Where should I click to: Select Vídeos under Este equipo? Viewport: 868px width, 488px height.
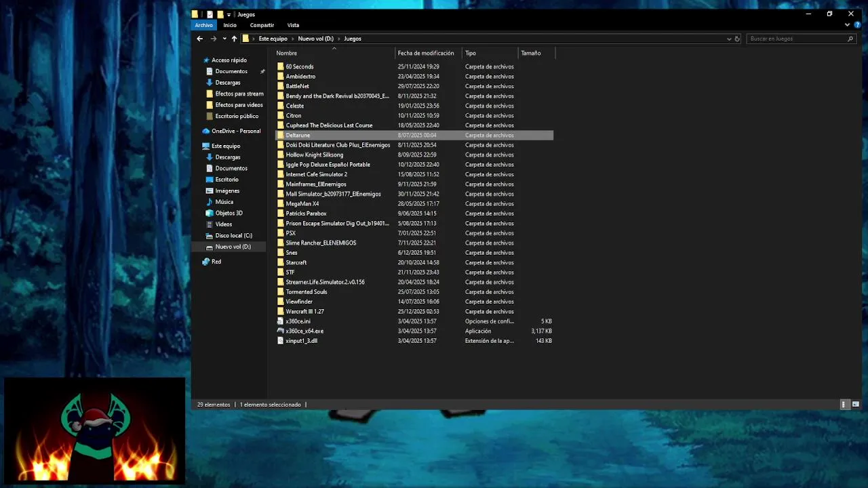click(x=223, y=224)
